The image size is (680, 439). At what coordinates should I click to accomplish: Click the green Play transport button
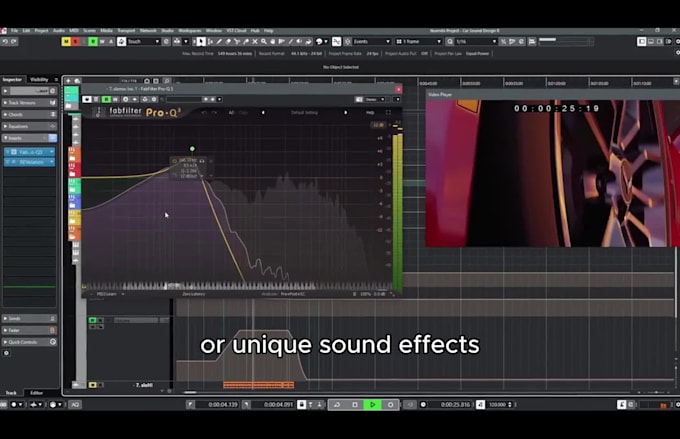pos(373,404)
